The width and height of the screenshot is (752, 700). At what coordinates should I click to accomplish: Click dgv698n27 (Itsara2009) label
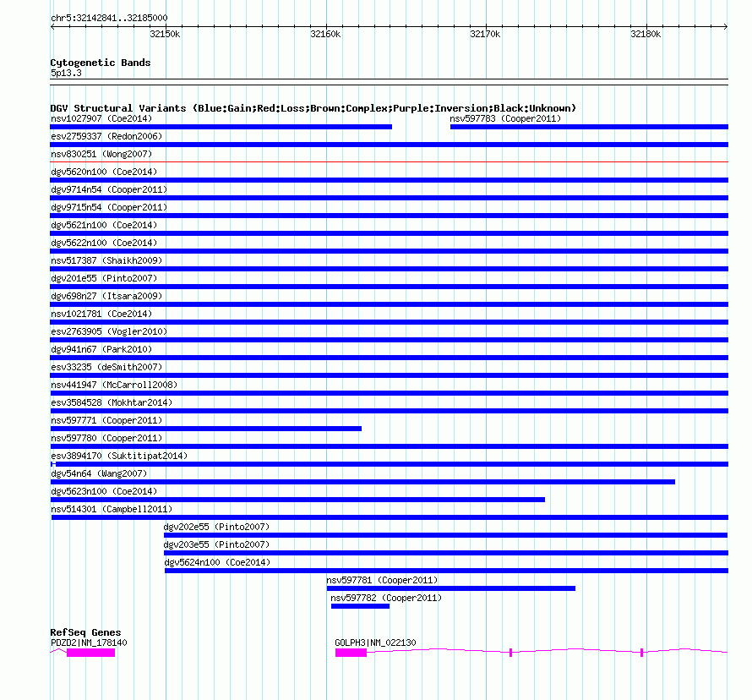click(106, 296)
